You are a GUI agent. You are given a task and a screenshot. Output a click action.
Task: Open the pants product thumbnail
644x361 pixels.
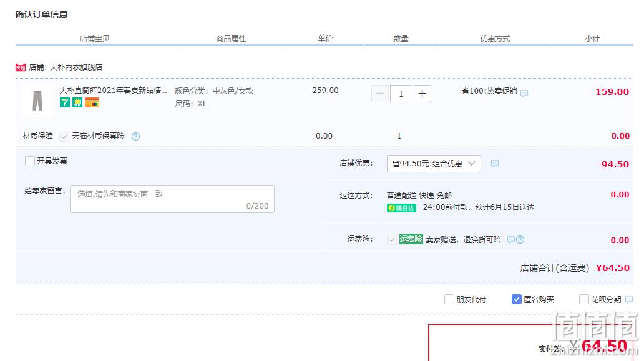click(x=37, y=101)
